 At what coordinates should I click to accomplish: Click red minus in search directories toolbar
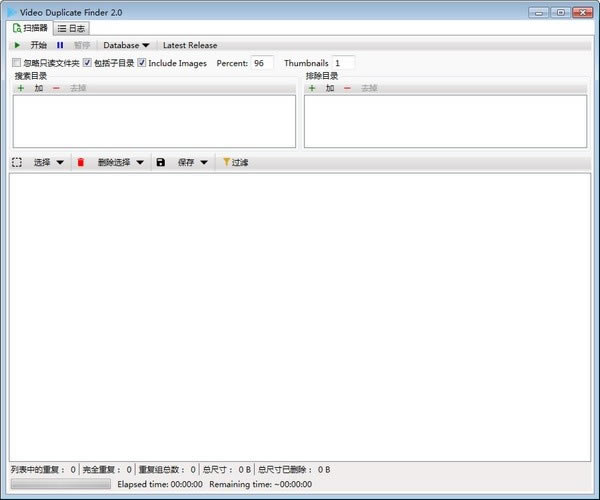pos(56,88)
